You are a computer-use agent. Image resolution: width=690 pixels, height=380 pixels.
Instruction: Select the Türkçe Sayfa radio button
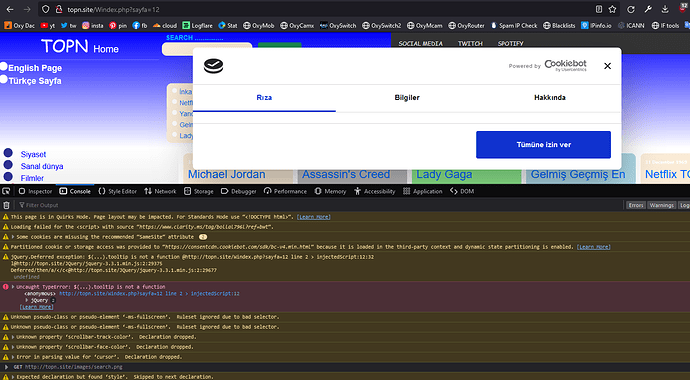coord(4,79)
